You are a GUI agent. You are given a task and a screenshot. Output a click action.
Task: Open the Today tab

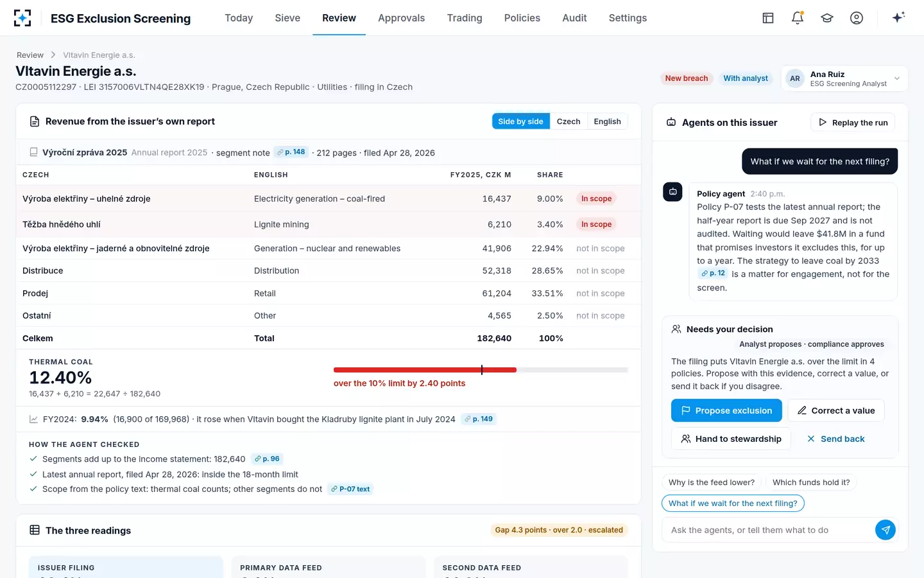[x=239, y=18]
